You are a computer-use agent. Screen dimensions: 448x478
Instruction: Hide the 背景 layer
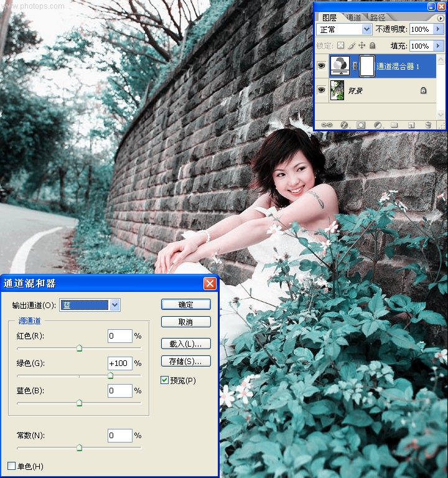(x=321, y=90)
